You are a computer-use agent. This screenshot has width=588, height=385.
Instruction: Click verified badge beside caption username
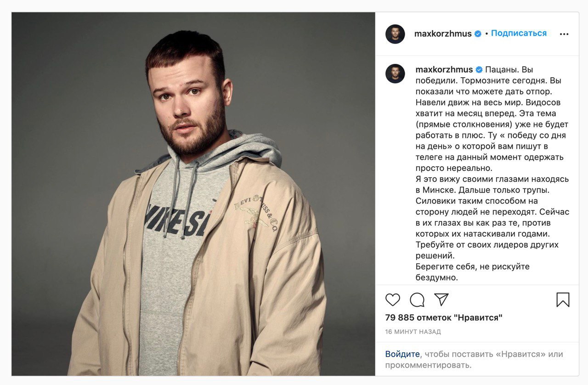pyautogui.click(x=479, y=70)
